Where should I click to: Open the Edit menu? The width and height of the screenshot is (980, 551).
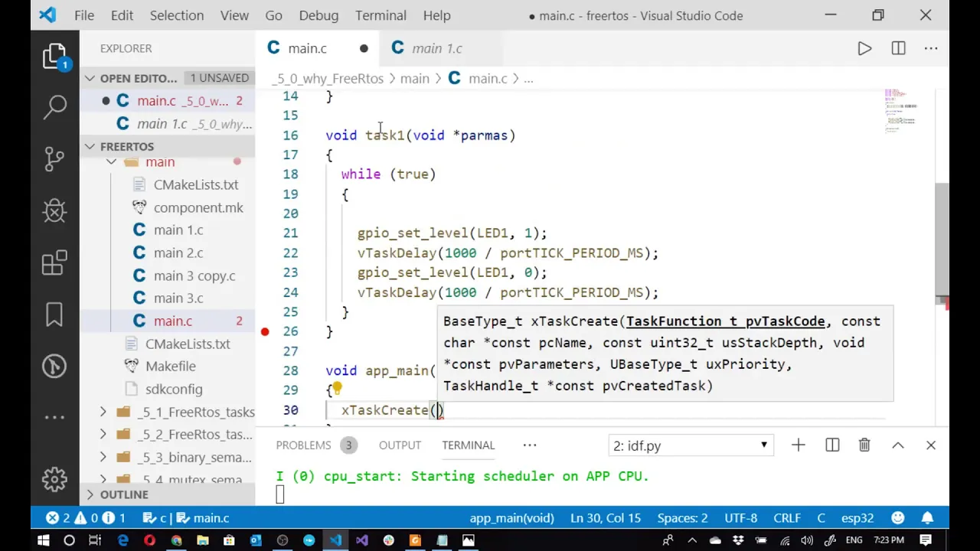(122, 15)
